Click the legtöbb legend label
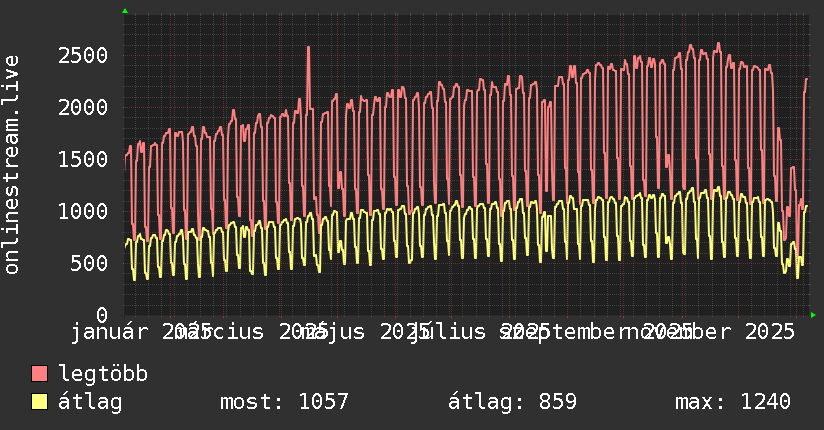The image size is (824, 430). (103, 374)
